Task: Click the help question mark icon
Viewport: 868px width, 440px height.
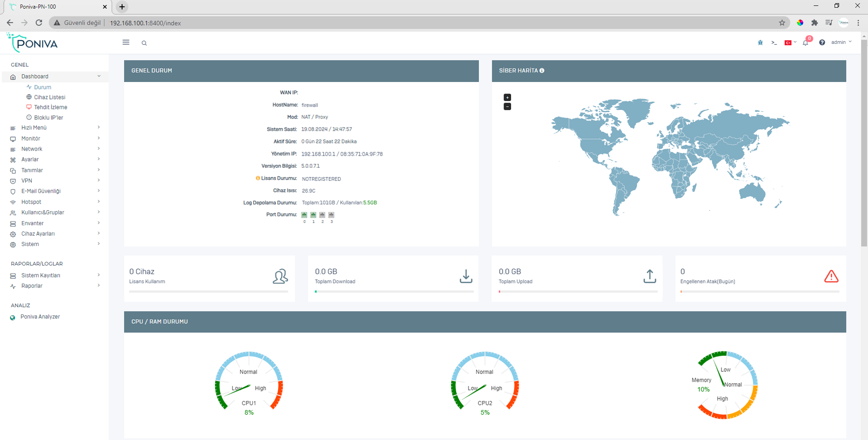Action: (x=822, y=43)
